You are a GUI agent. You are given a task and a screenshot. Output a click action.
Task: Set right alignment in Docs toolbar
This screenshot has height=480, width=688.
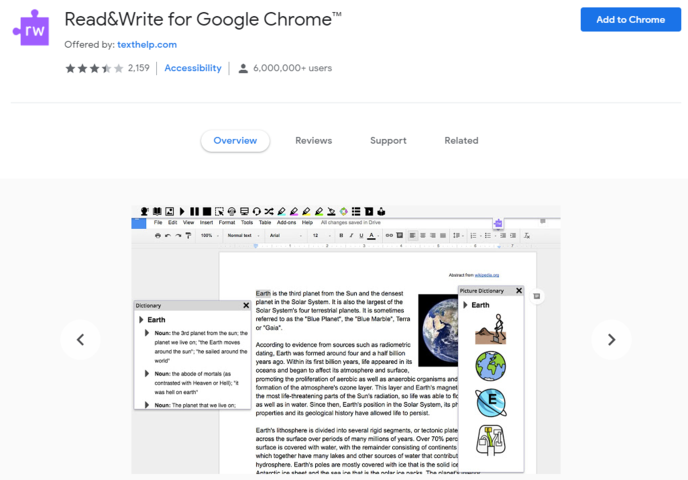433,236
